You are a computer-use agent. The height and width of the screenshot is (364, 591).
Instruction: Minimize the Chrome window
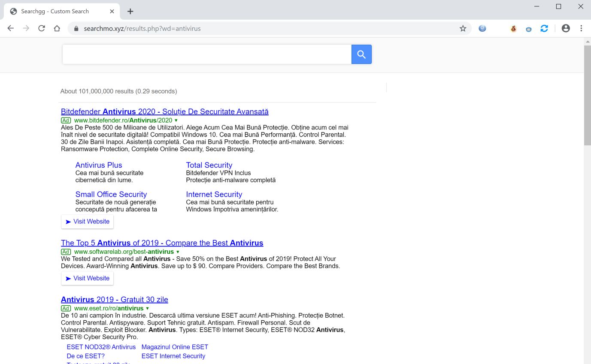click(x=537, y=6)
